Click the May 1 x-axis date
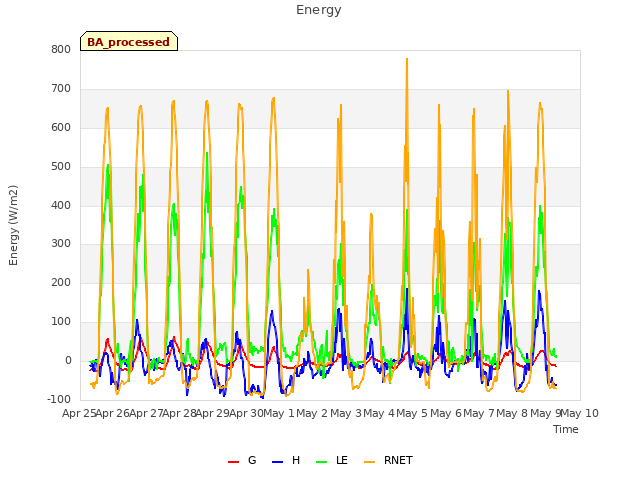The image size is (640, 480). click(x=279, y=413)
